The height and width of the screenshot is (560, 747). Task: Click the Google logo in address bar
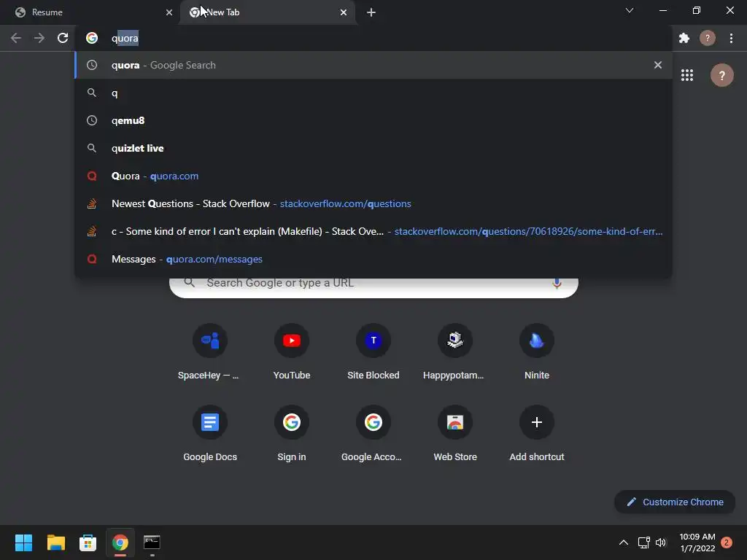pos(92,38)
